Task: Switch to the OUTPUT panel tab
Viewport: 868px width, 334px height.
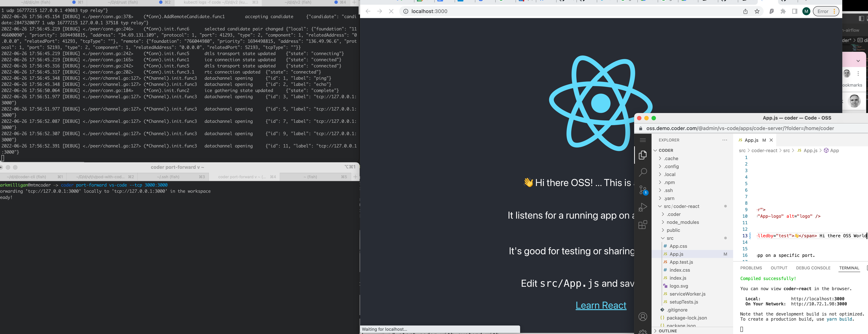Action: click(x=779, y=268)
